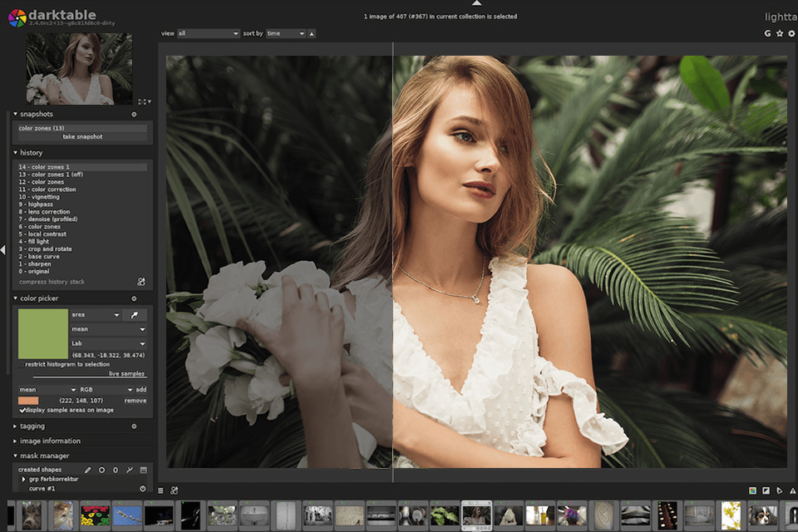798x532 pixels.
Task: Select history item 10 - vignetting
Action: 82,197
